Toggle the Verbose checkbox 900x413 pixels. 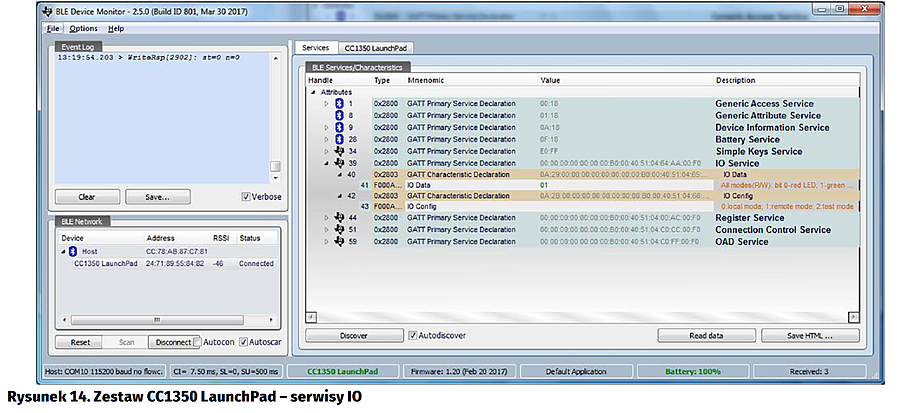pos(248,197)
